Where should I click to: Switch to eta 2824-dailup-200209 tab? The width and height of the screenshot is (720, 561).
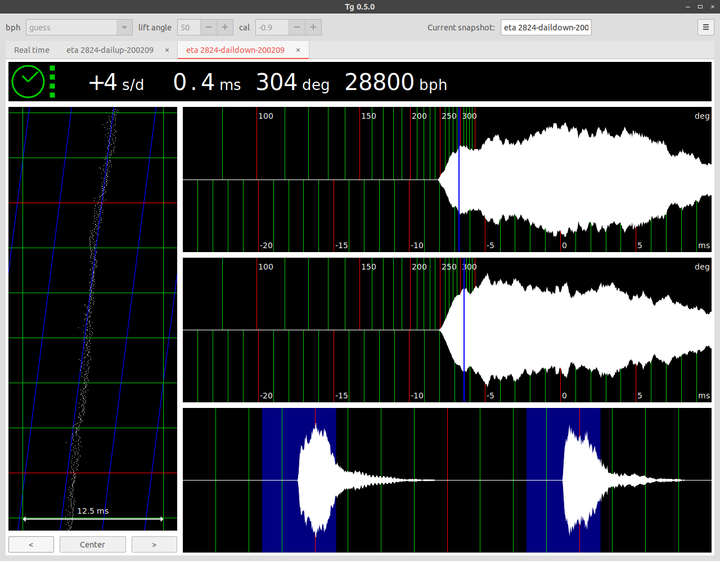pos(110,50)
